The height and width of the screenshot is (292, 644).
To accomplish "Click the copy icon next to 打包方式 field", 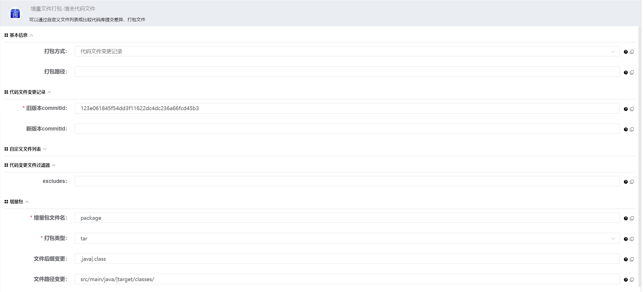I will (632, 52).
